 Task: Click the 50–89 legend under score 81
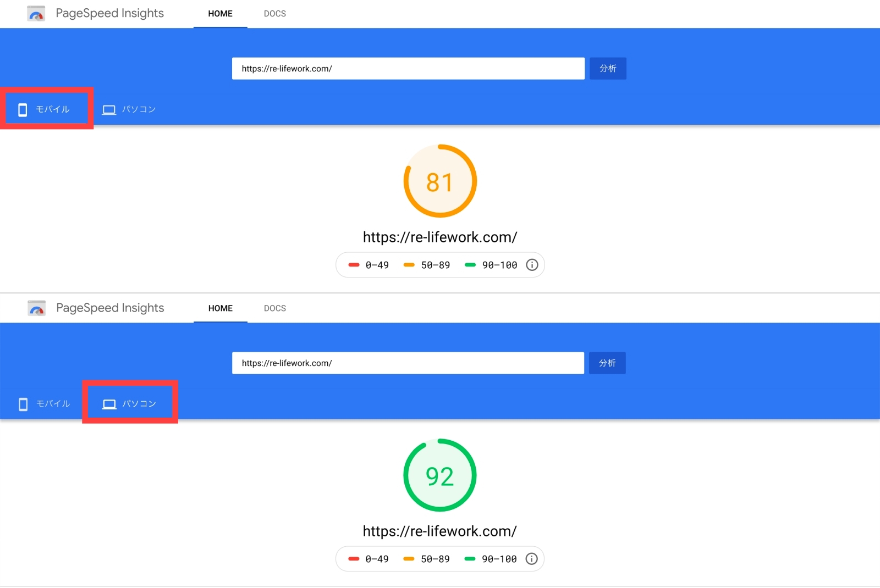pyautogui.click(x=427, y=265)
